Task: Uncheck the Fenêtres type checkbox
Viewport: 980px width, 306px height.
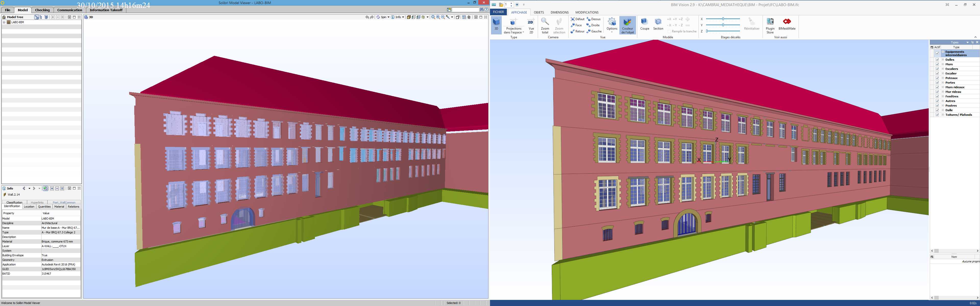Action: [x=937, y=97]
